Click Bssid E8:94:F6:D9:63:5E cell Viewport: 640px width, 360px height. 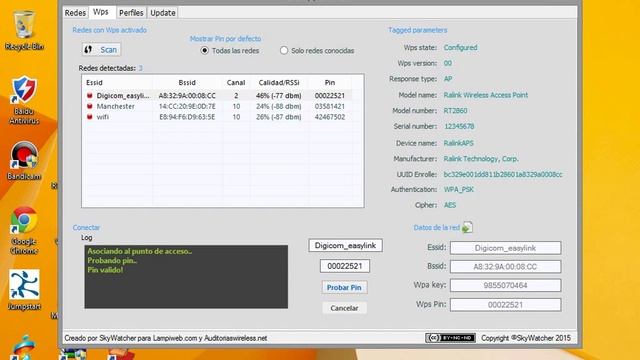pos(187,117)
